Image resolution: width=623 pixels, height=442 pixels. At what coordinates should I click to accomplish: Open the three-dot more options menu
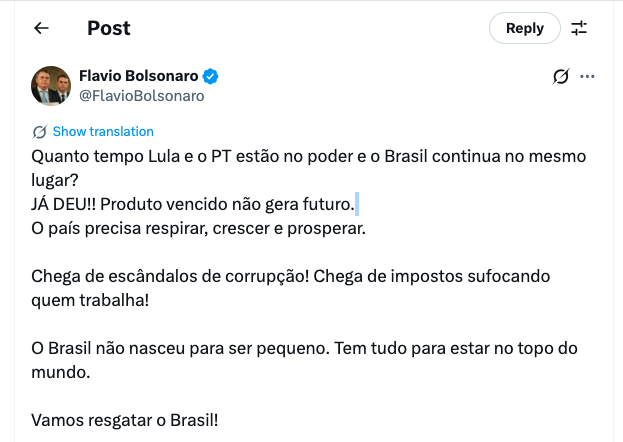click(x=588, y=77)
